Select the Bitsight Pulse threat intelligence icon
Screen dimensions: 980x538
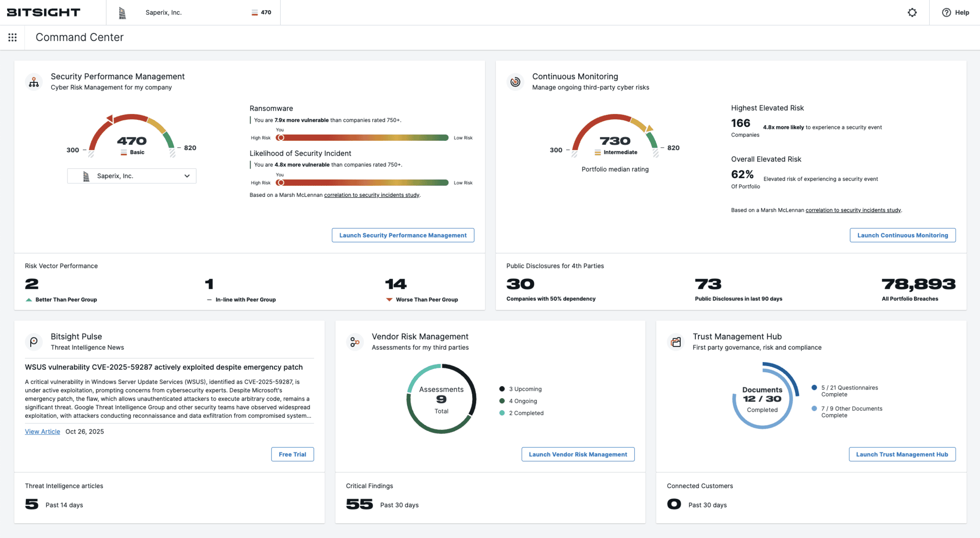34,342
